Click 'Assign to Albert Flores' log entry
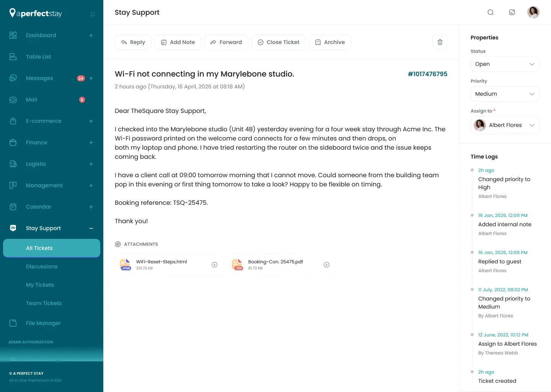 [507, 344]
